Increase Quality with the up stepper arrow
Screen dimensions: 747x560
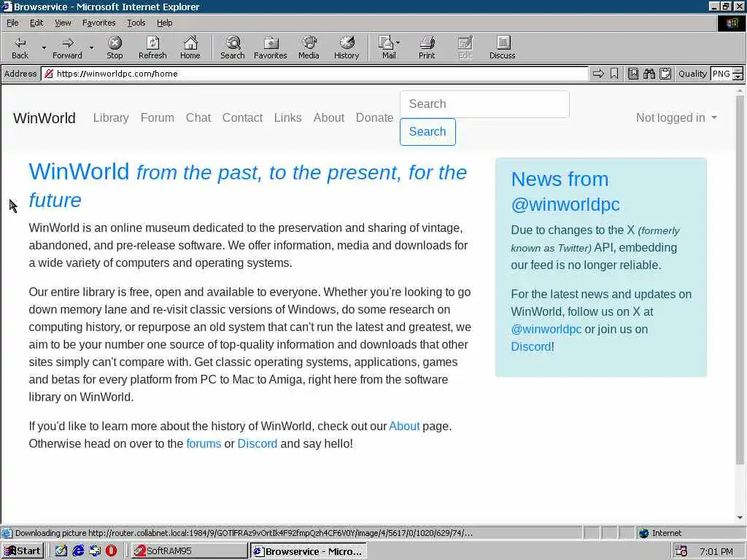(x=738, y=71)
